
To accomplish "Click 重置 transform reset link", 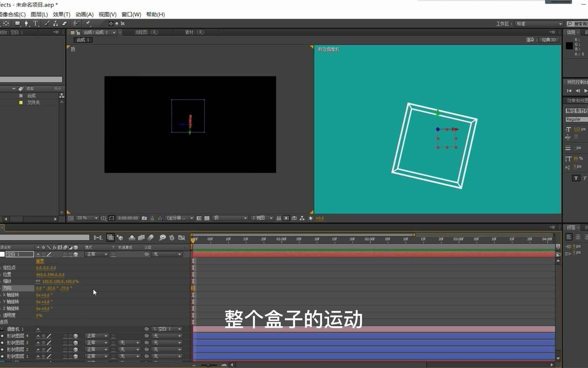I will pos(40,261).
